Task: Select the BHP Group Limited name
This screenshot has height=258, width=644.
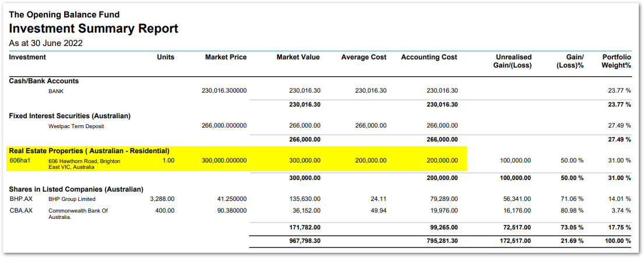Action: pos(72,199)
